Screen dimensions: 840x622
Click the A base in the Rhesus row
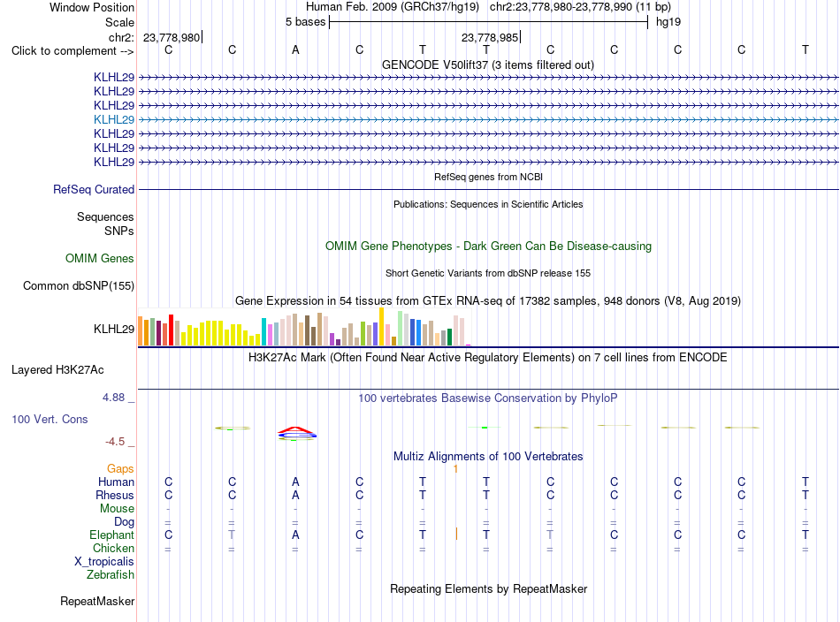tap(295, 496)
